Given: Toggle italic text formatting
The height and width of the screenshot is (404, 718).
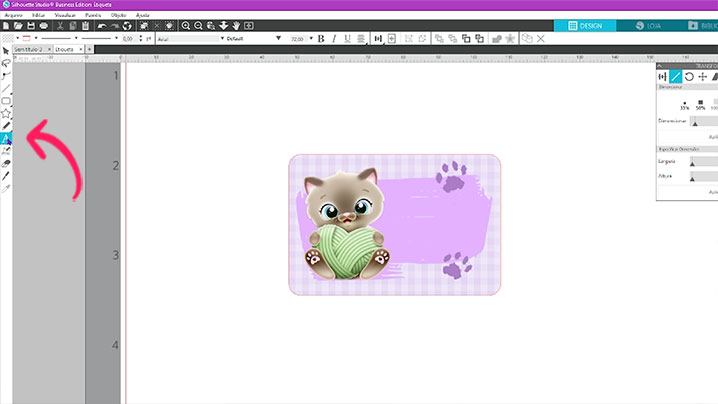Looking at the screenshot, I should click(333, 38).
